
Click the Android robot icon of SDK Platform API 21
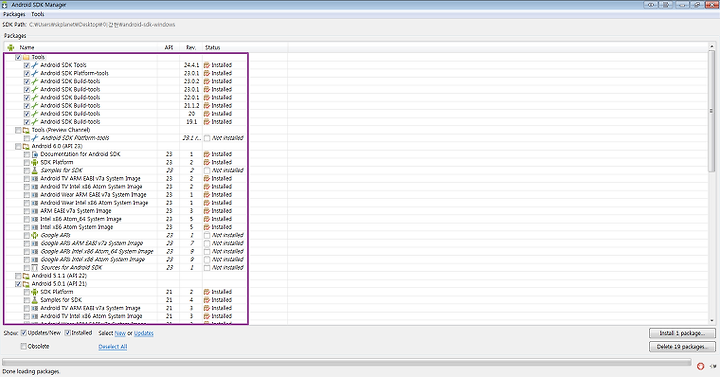coord(34,292)
